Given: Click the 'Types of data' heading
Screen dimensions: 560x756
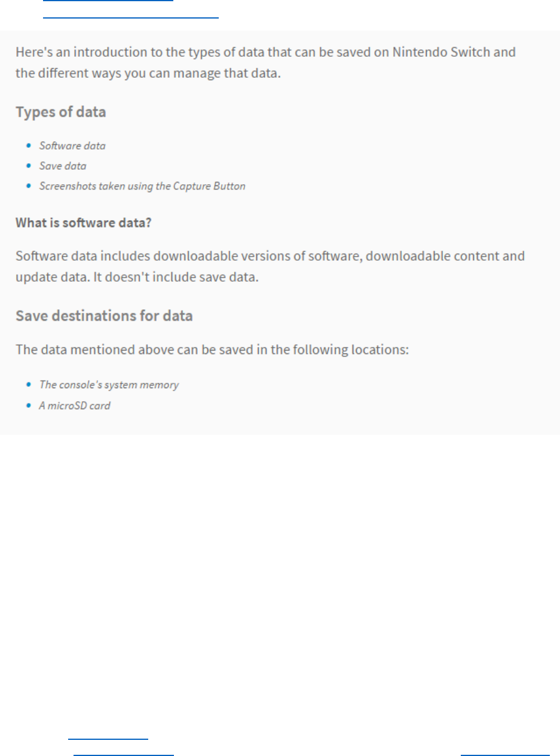Looking at the screenshot, I should point(60,112).
